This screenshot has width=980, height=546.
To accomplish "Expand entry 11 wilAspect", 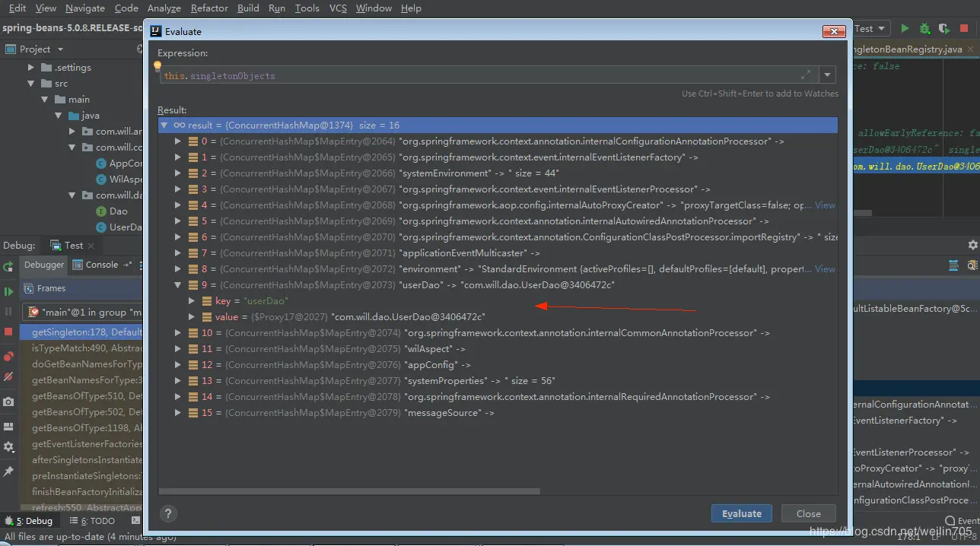I will tap(178, 348).
